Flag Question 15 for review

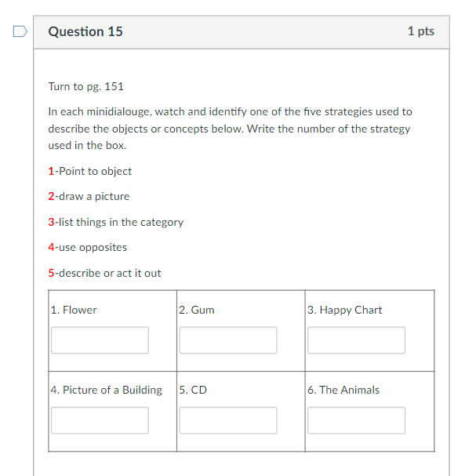pos(20,31)
